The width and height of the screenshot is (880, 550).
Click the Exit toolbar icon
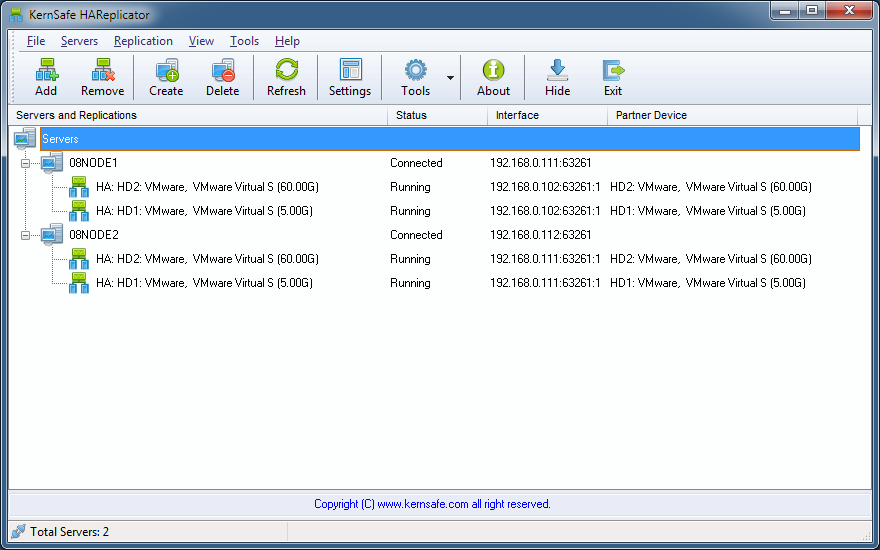(613, 70)
